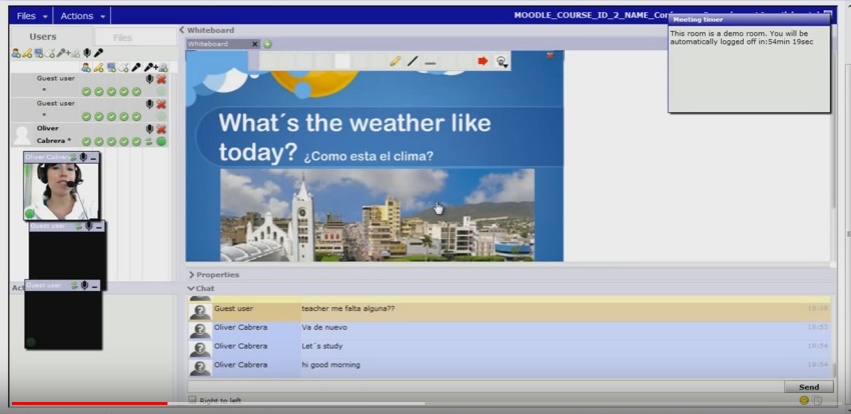Screen dimensions: 851x414
Task: Click the microphone icon on Oliver Cabrera's video
Action: [83, 158]
